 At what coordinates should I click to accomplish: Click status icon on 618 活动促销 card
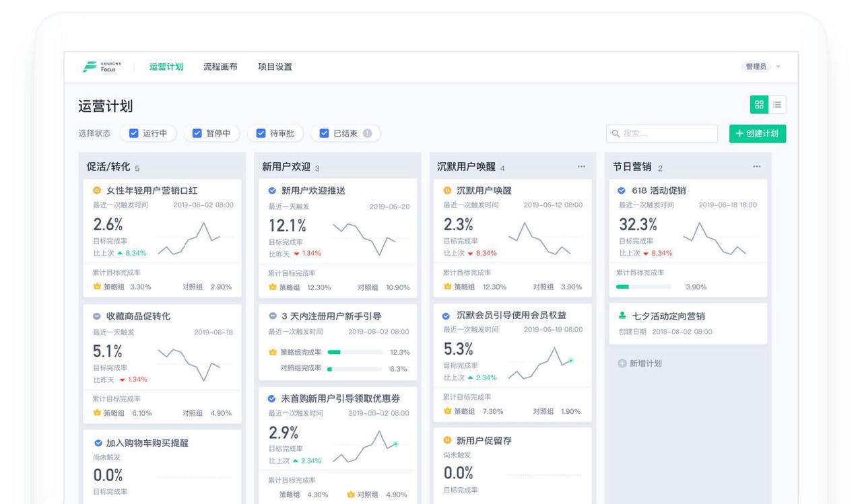point(622,190)
